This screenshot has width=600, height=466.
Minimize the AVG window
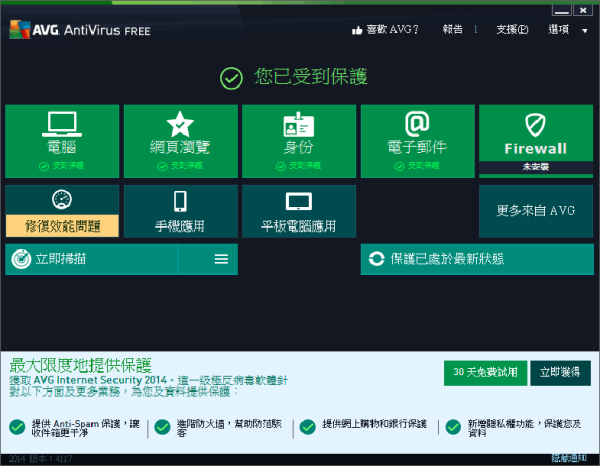[x=562, y=10]
